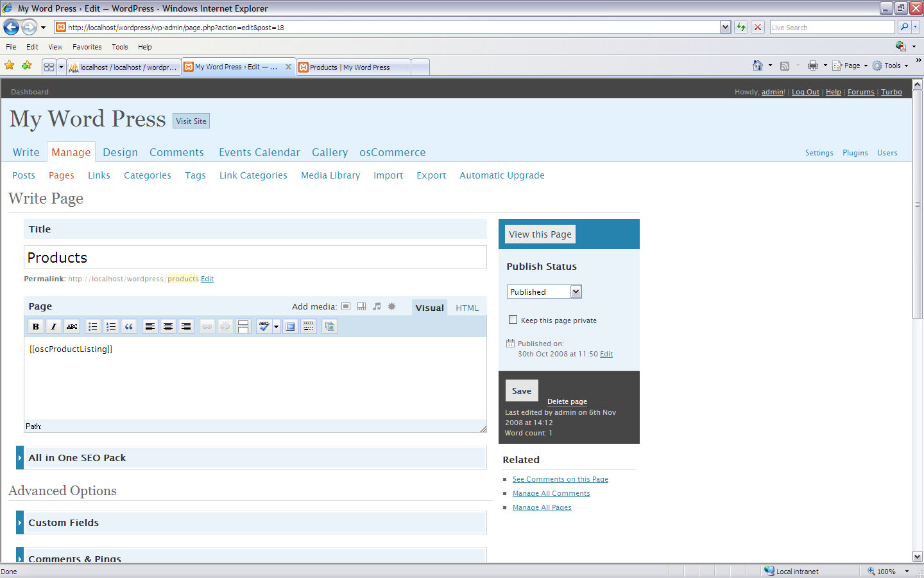Click the Visit Site button
This screenshot has height=578, width=924.
click(191, 121)
